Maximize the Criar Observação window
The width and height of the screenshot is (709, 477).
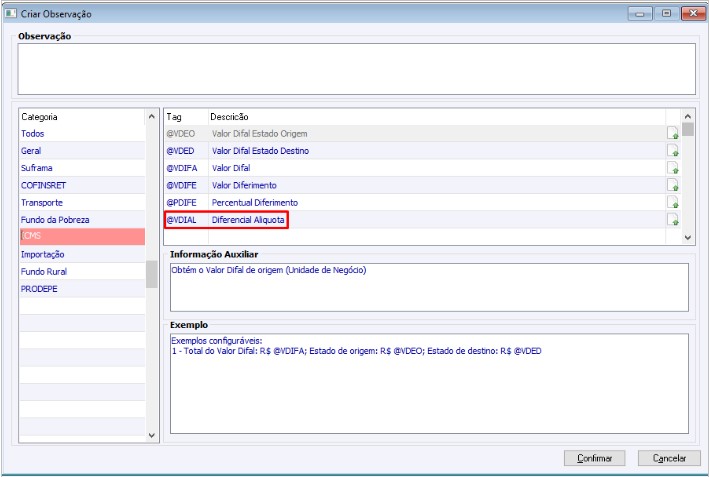[x=666, y=14]
